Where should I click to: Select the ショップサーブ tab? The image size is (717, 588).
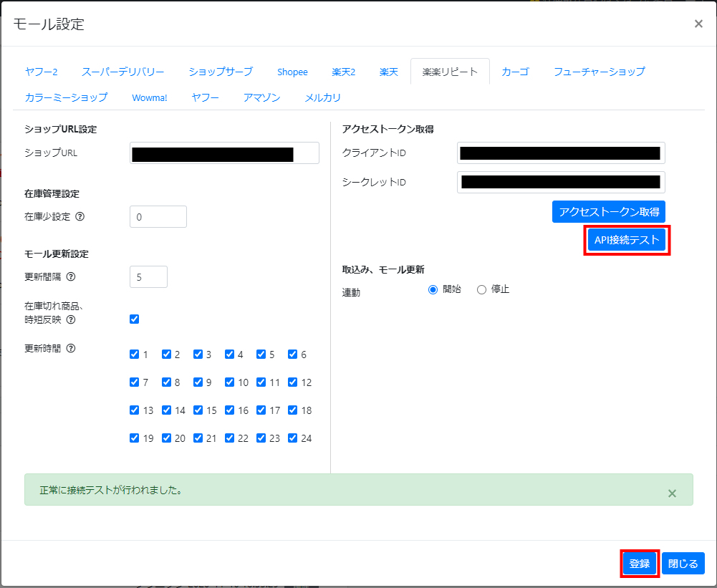pyautogui.click(x=221, y=72)
